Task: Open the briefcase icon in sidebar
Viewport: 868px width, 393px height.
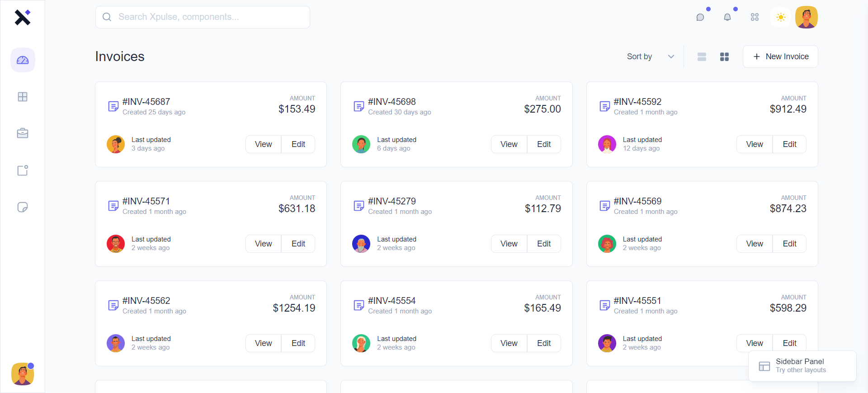Action: (x=23, y=133)
